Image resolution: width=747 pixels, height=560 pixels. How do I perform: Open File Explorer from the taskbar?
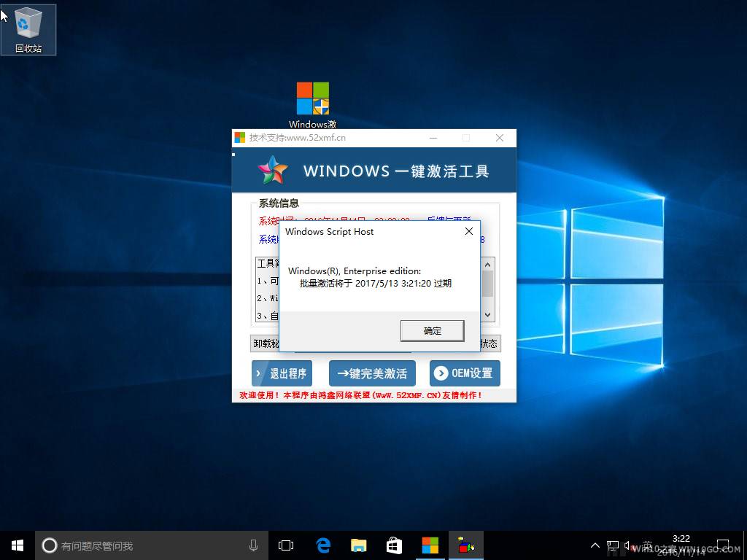click(358, 545)
